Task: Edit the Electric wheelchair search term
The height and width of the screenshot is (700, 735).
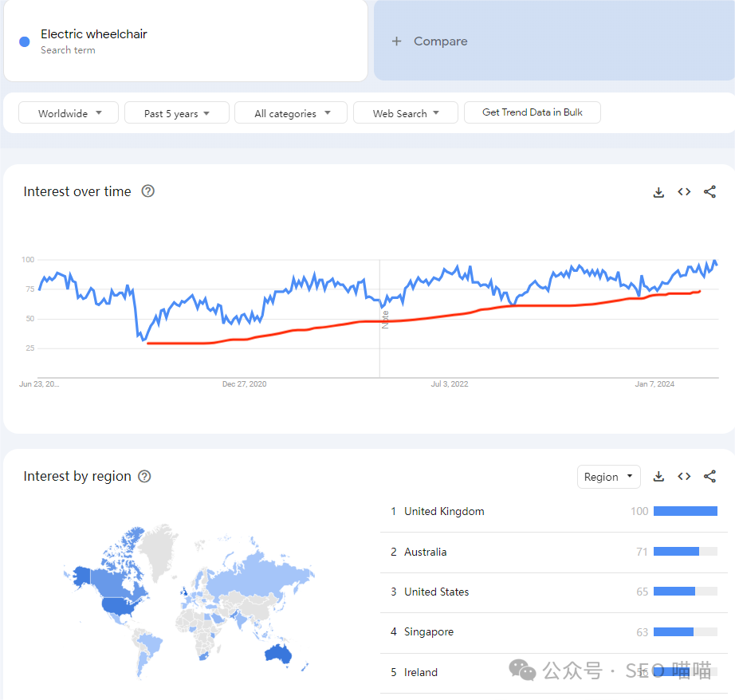Action: 94,34
